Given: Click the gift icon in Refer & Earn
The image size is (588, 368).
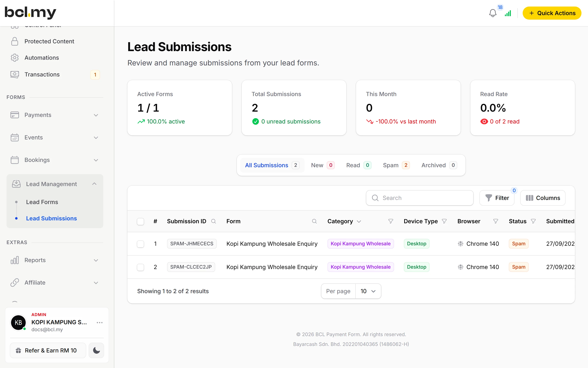Looking at the screenshot, I should tap(18, 350).
